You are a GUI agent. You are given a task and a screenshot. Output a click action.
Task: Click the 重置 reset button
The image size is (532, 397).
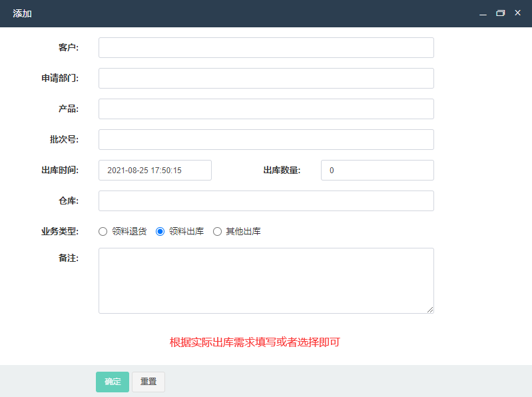[148, 382]
